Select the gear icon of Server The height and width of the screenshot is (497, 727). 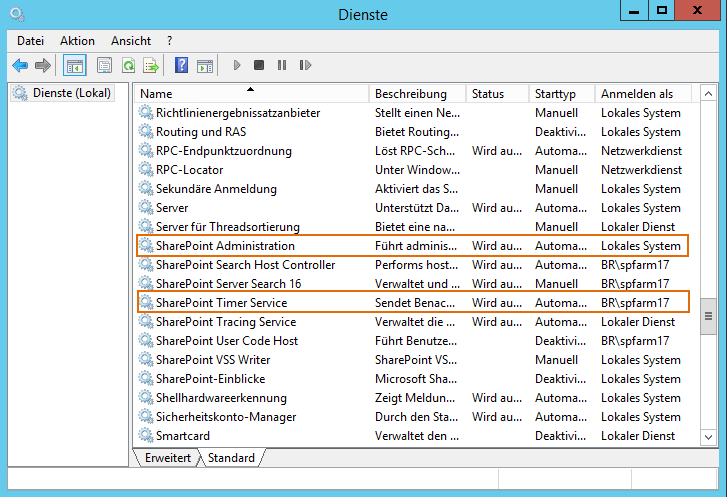[x=146, y=207]
